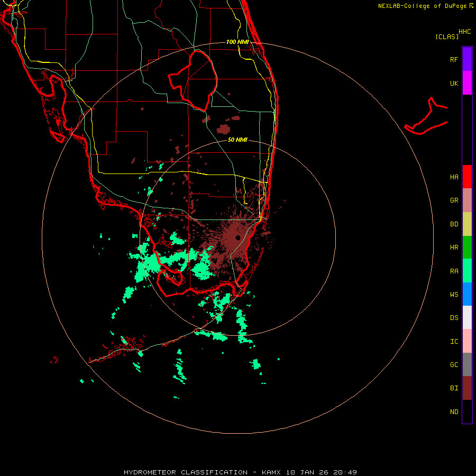The image size is (476, 476).
Task: Click the DS white legend swatch
Action: (x=467, y=317)
